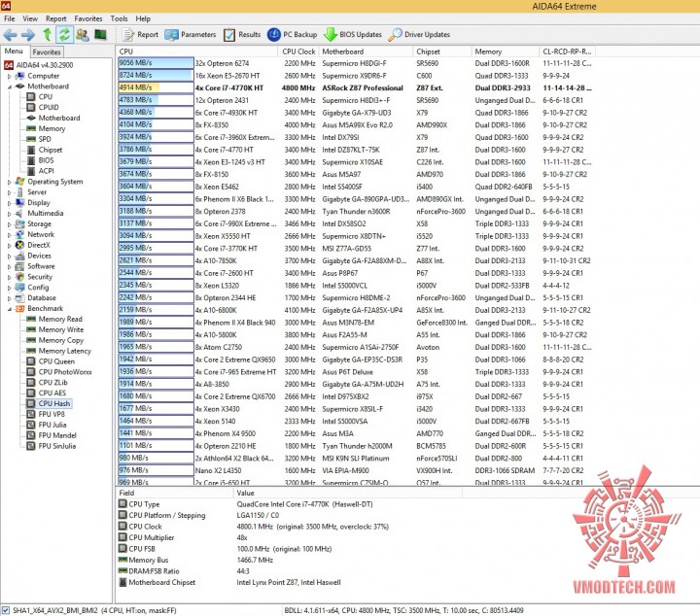
Task: Expand the Network tree node
Action: 10,235
